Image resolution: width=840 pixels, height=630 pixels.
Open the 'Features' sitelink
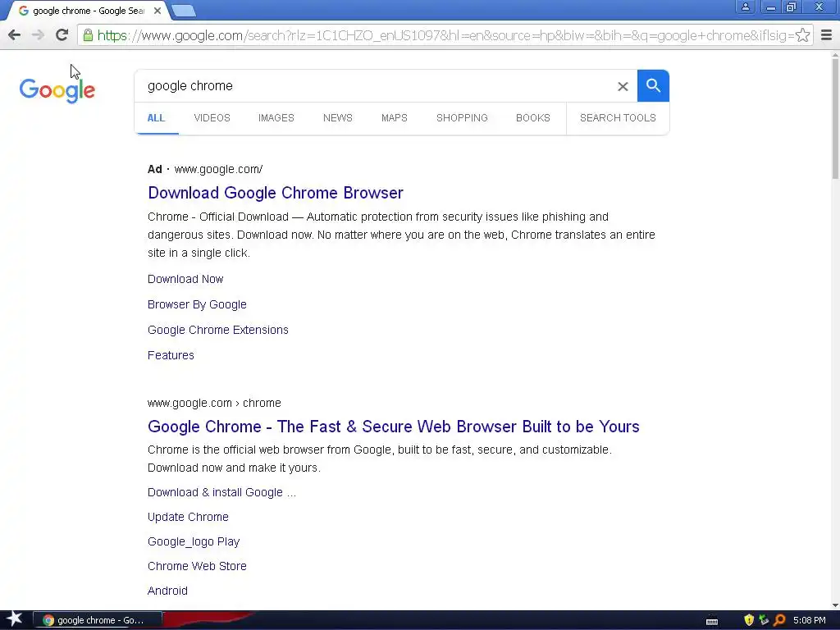[171, 355]
